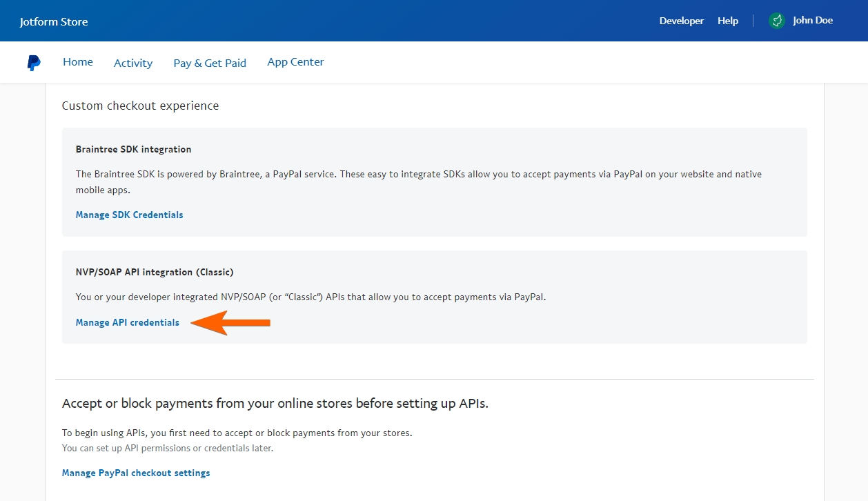Open the Pay & Get Paid tab
868x501 pixels.
[210, 63]
